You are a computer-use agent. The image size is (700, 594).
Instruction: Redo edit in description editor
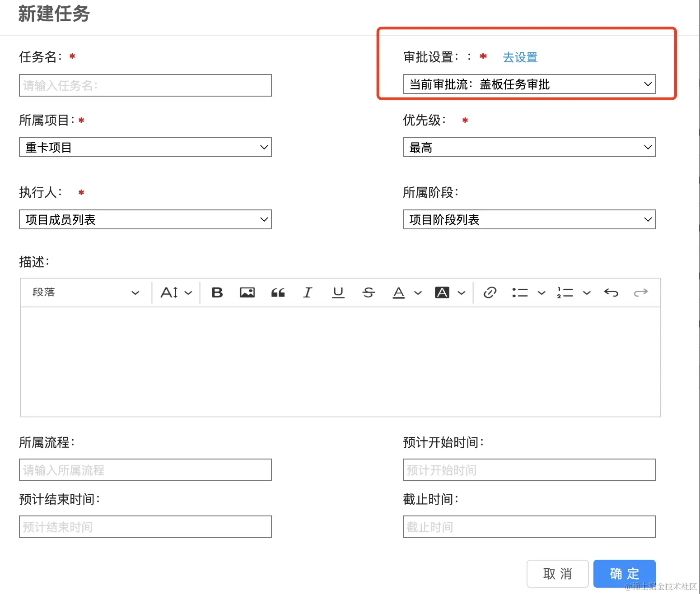tap(641, 292)
